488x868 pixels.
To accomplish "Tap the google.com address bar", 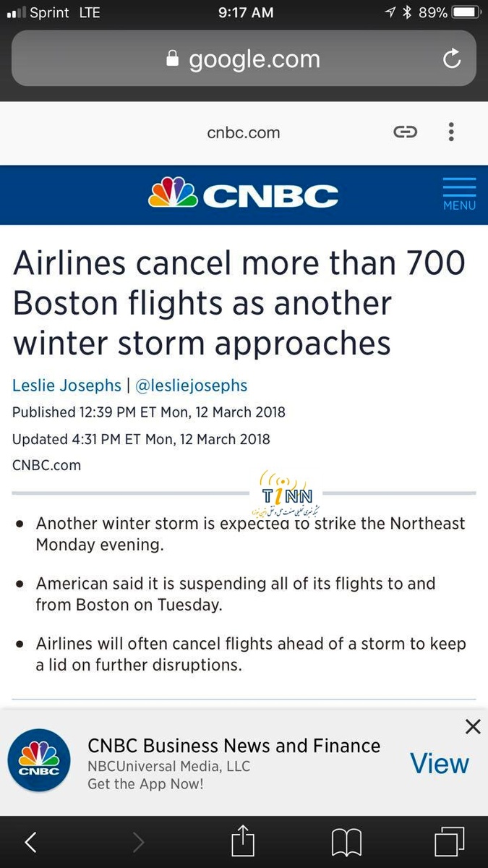I will 244,59.
